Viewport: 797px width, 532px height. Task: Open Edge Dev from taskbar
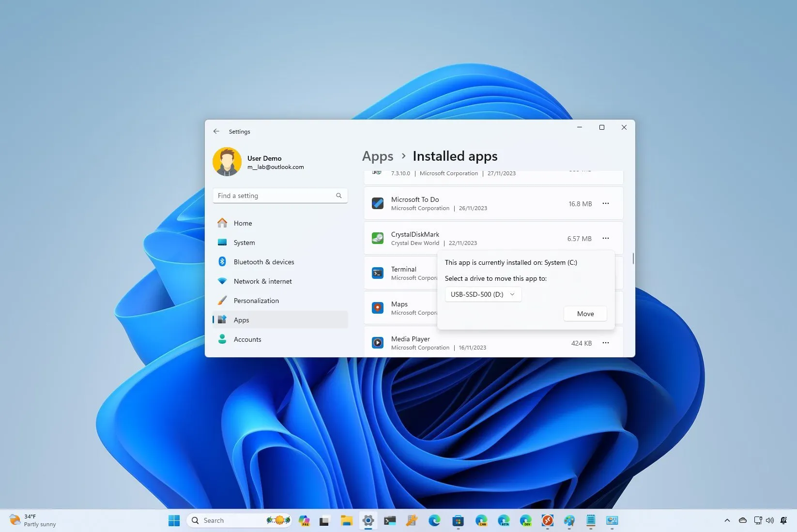pyautogui.click(x=526, y=520)
